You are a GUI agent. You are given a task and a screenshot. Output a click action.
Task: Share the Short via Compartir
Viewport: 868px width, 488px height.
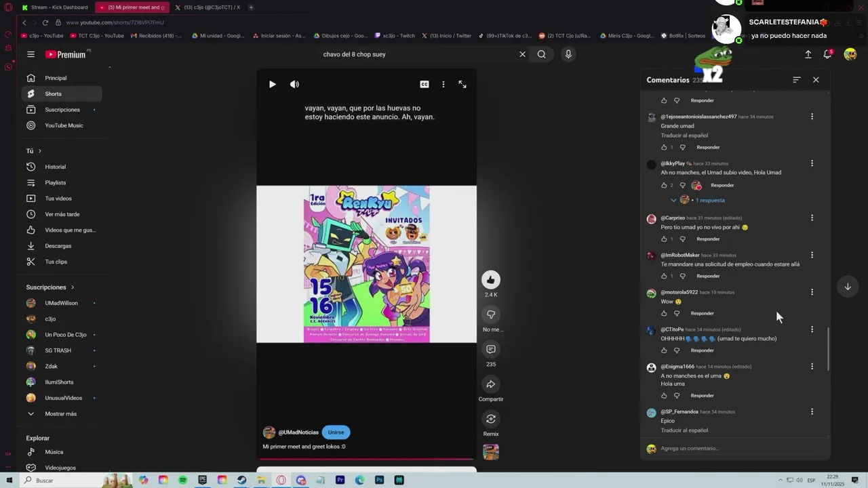tap(491, 384)
